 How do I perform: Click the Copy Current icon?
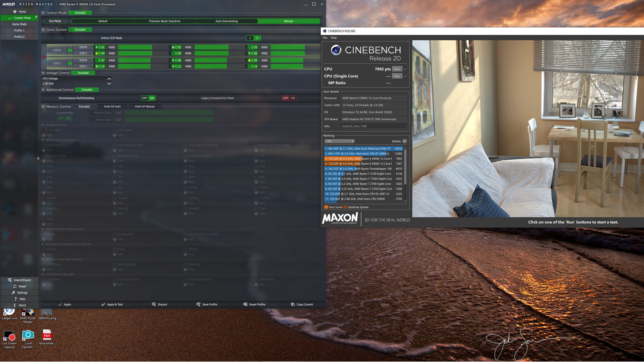click(x=293, y=304)
